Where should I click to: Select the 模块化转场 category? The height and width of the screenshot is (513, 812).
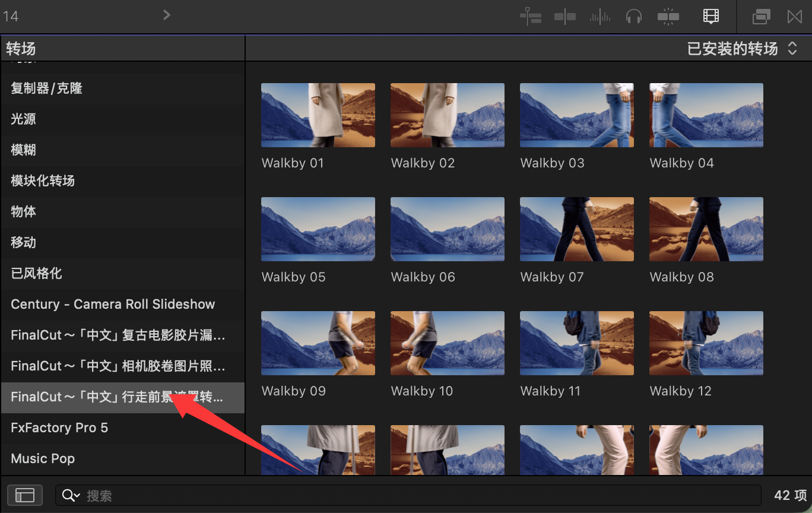[43, 180]
